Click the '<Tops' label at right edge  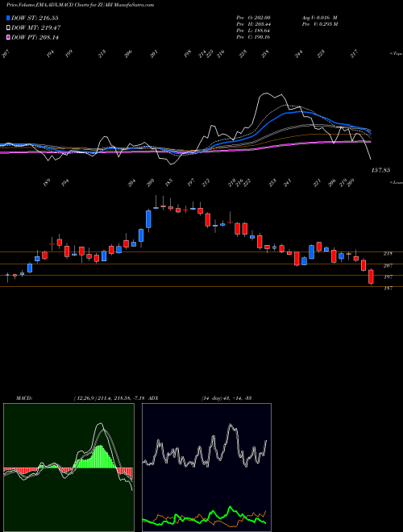396,53
